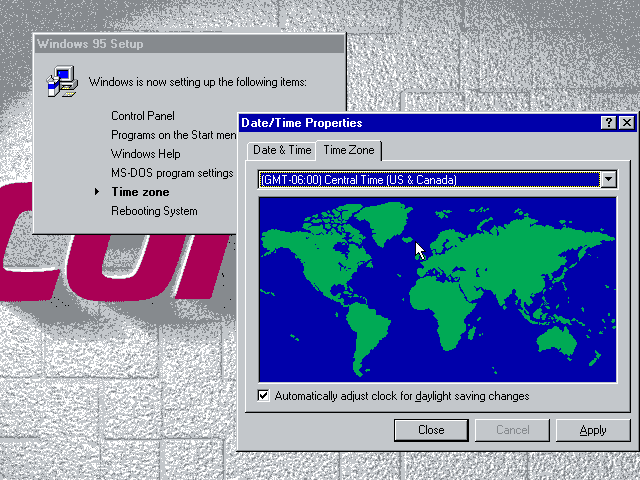The height and width of the screenshot is (480, 640).
Task: Click 'Programs on the Start men' text
Action: 173,135
